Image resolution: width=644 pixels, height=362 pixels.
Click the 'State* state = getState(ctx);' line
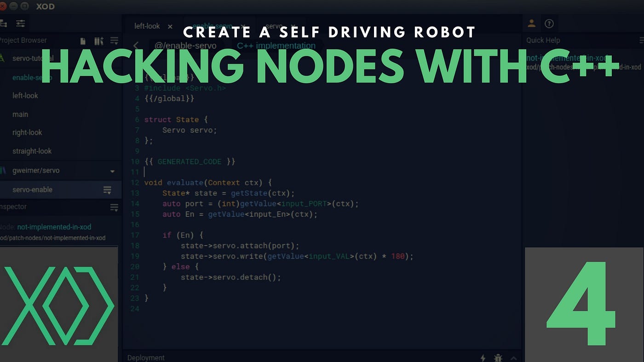pos(228,193)
